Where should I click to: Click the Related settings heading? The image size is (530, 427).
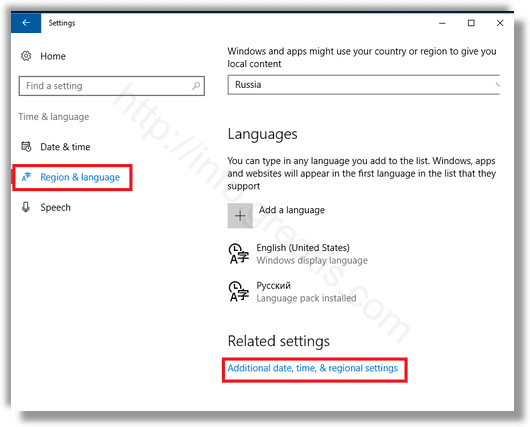click(x=279, y=341)
